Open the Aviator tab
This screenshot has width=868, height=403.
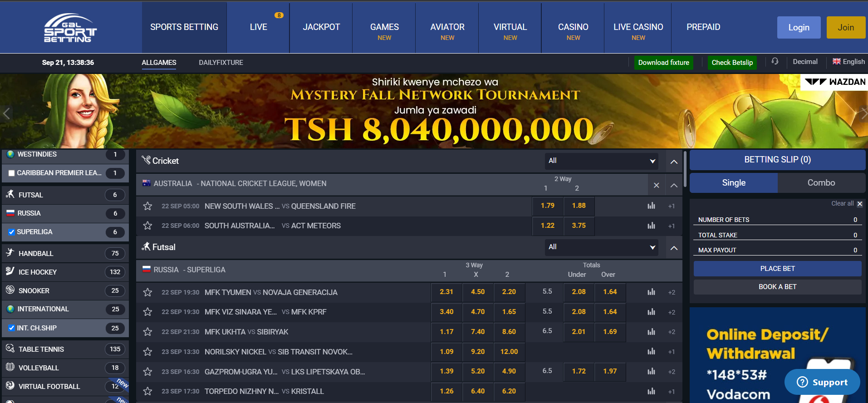click(447, 27)
